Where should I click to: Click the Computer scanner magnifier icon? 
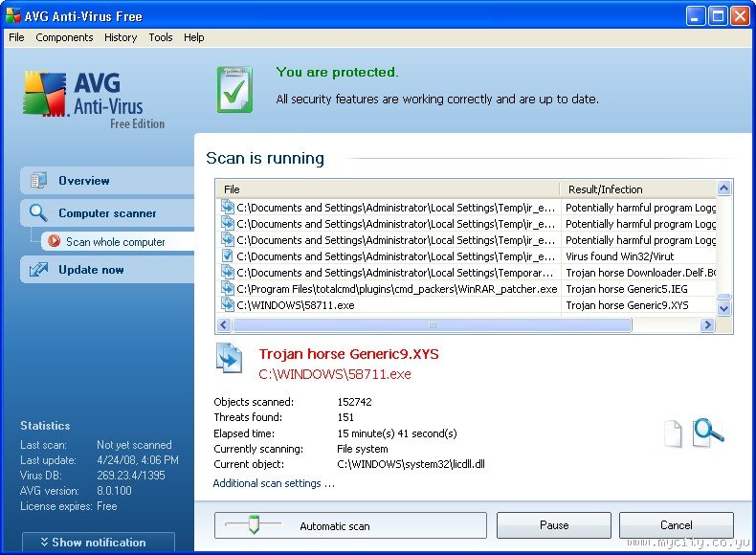click(x=38, y=212)
